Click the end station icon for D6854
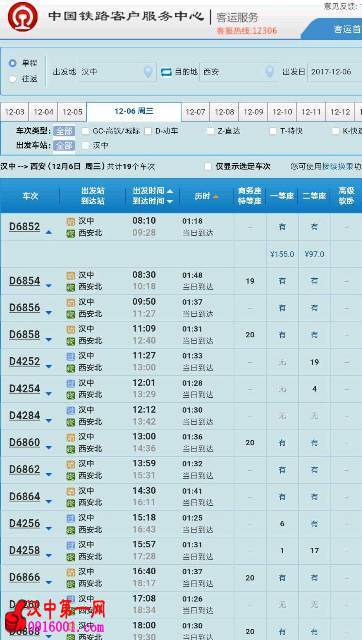The height and width of the screenshot is (640, 362). point(71,287)
